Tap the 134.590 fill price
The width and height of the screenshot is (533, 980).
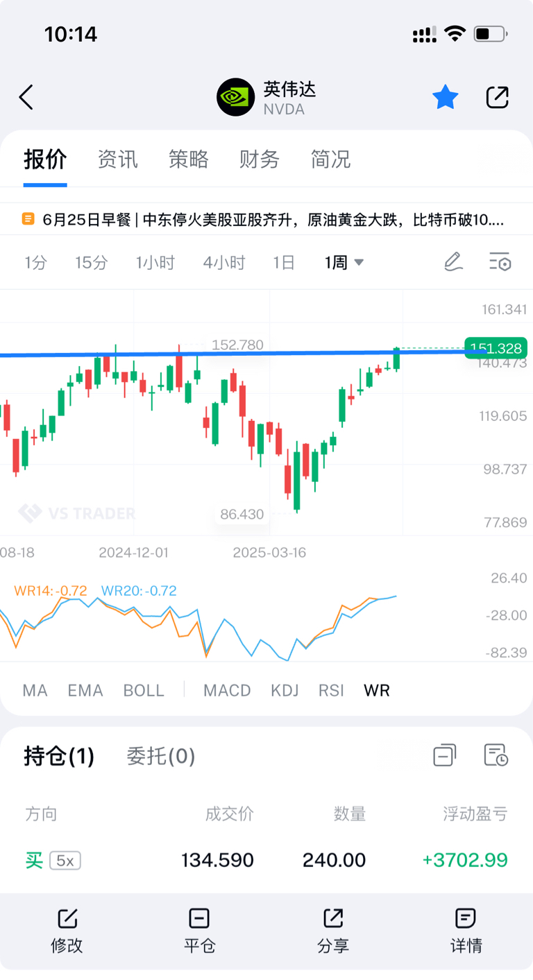(x=218, y=861)
